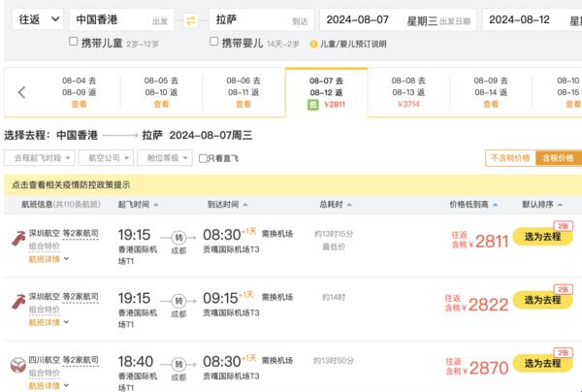Edit arrival city field 拉萨
The width and height of the screenshot is (582, 392).
[262, 19]
